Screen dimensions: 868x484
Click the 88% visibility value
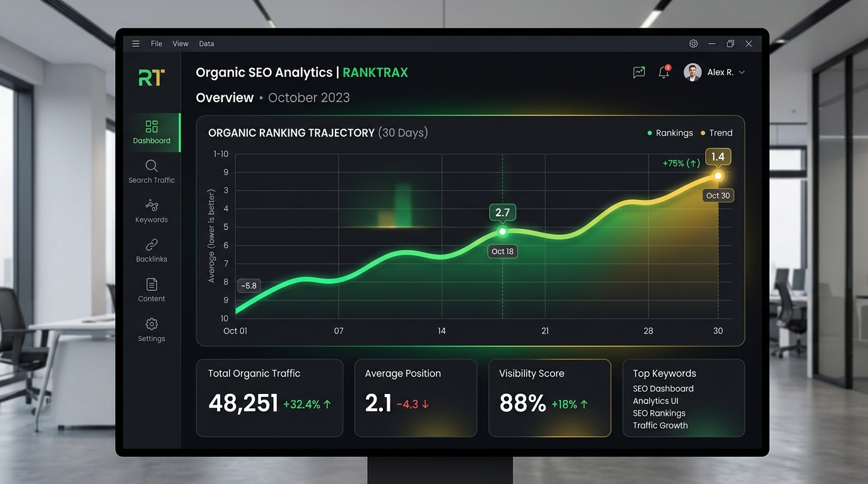click(x=522, y=403)
